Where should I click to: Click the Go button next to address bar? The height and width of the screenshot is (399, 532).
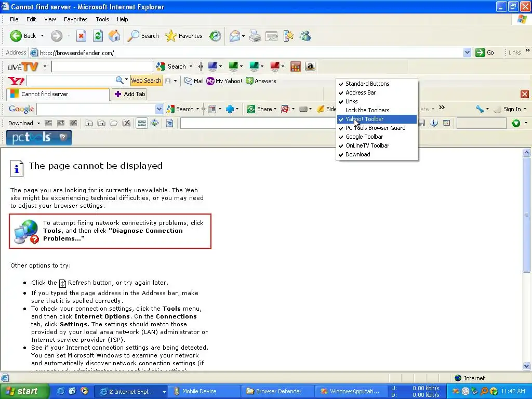pyautogui.click(x=485, y=52)
